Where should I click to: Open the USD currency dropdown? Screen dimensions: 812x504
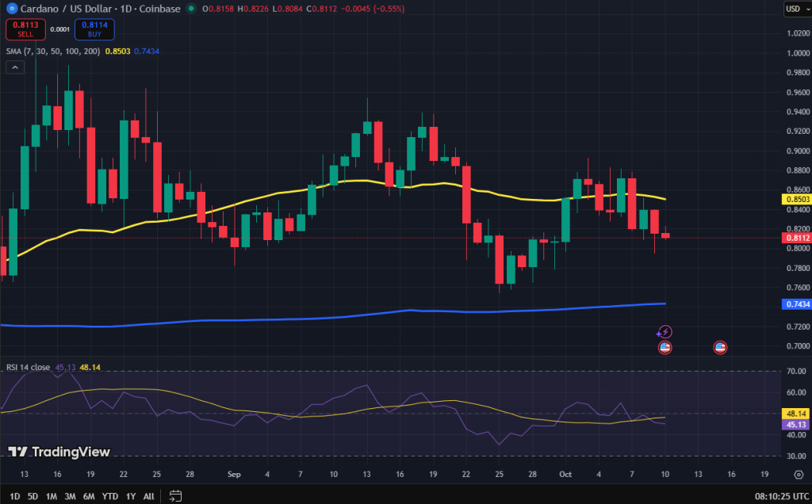[x=797, y=9]
